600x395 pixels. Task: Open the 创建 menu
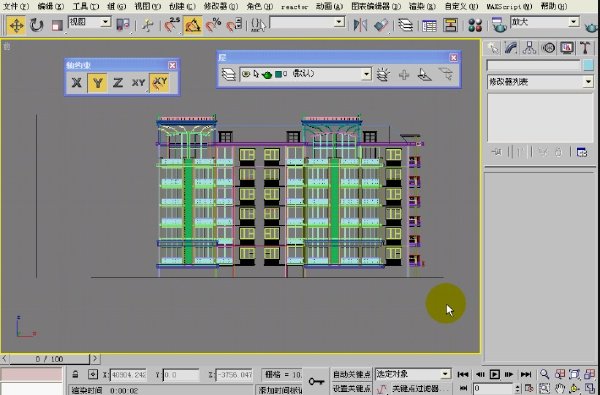click(x=182, y=7)
